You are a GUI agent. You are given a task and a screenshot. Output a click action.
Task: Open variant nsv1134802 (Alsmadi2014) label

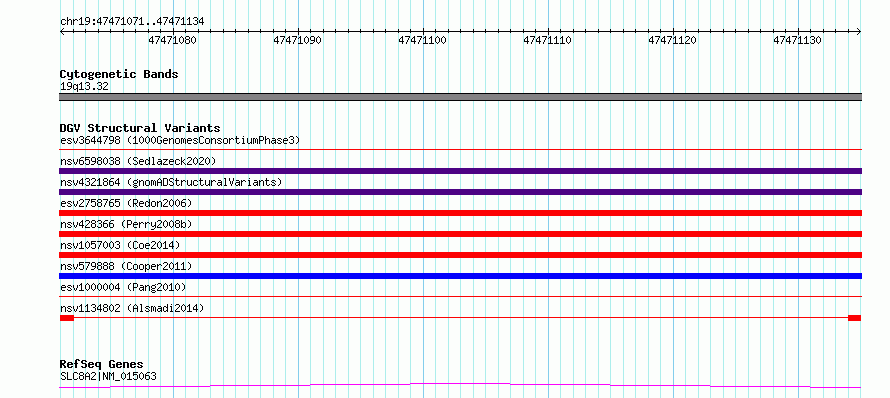pos(132,308)
